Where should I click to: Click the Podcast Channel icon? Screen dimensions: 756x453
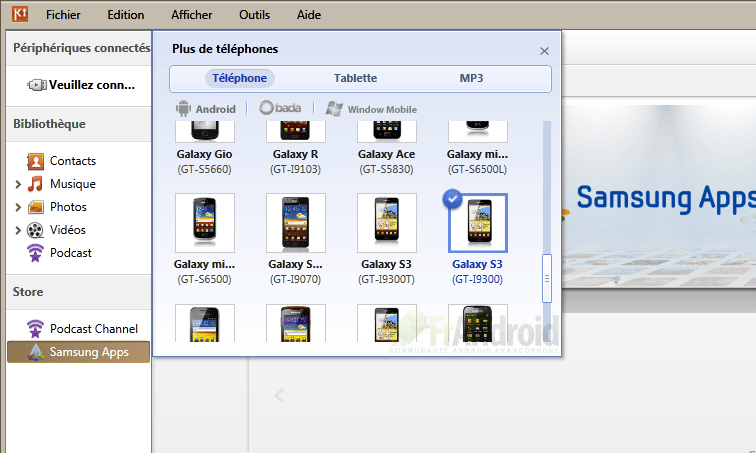point(35,329)
